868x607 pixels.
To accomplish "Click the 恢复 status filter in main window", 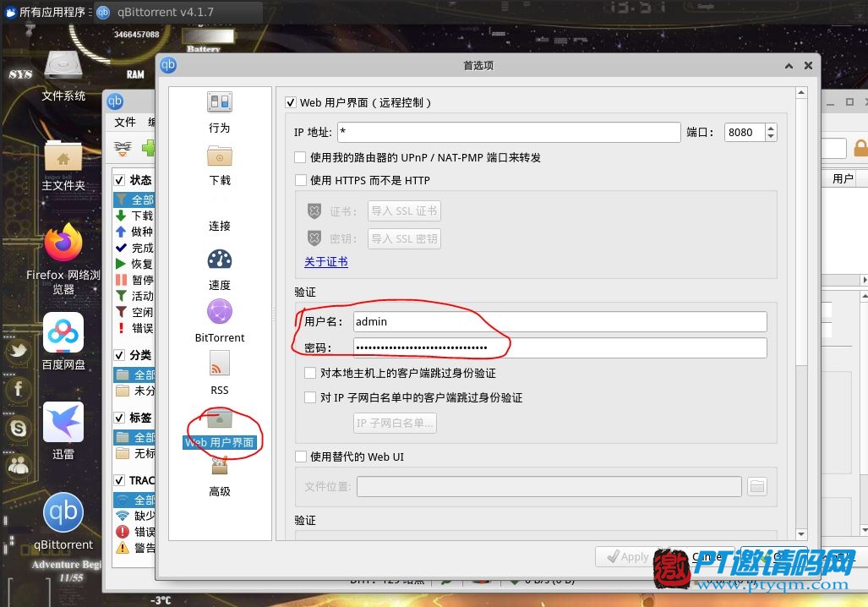I will (x=134, y=264).
